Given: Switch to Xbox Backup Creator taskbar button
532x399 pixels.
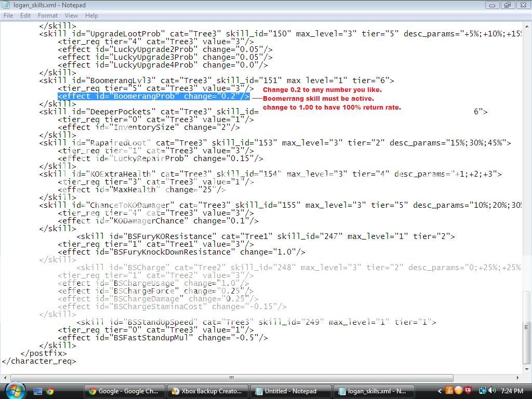Looking at the screenshot, I should click(207, 391).
